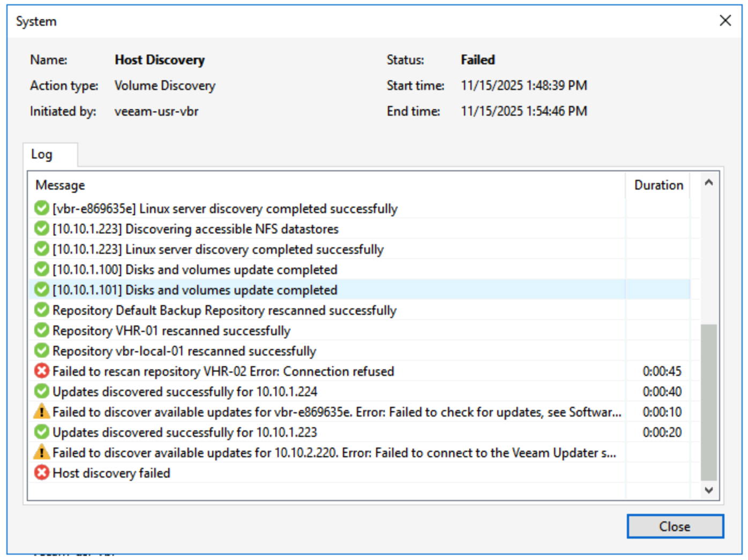Click success icon for 10.10.1.100 disks update
Viewport: 748px width, 560px height.
coord(42,269)
